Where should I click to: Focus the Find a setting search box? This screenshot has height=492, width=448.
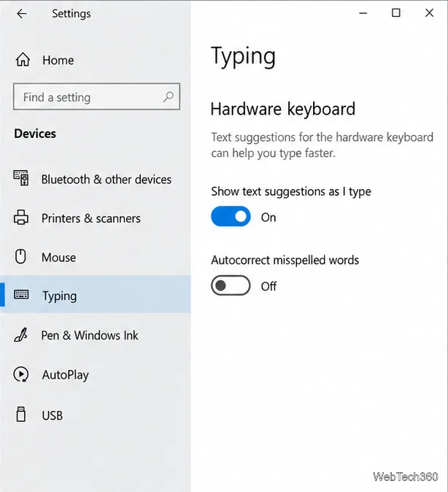click(96, 96)
